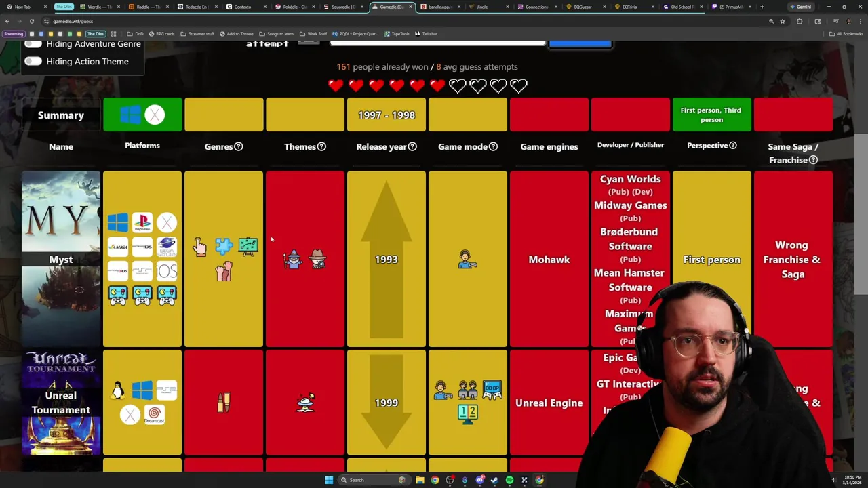Click split screen icon in Unreal Tournament row

click(467, 413)
